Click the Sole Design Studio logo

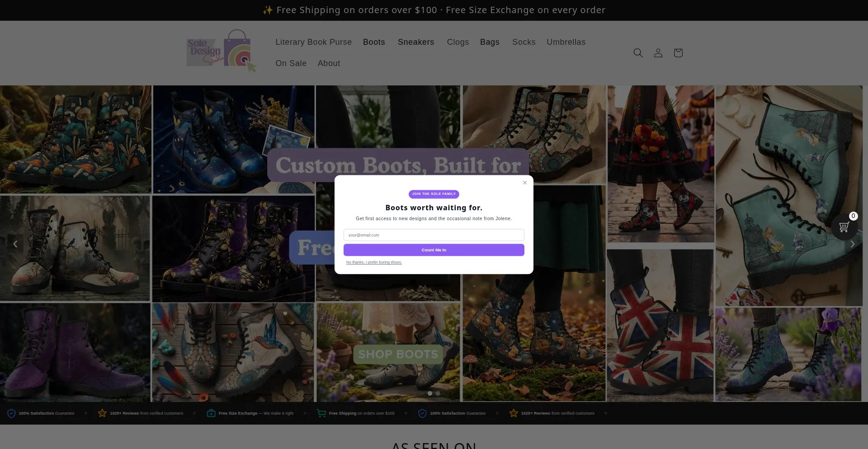tap(222, 51)
